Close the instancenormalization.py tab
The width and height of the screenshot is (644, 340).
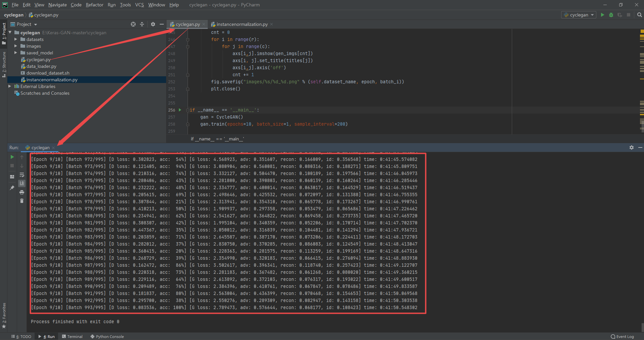click(271, 24)
